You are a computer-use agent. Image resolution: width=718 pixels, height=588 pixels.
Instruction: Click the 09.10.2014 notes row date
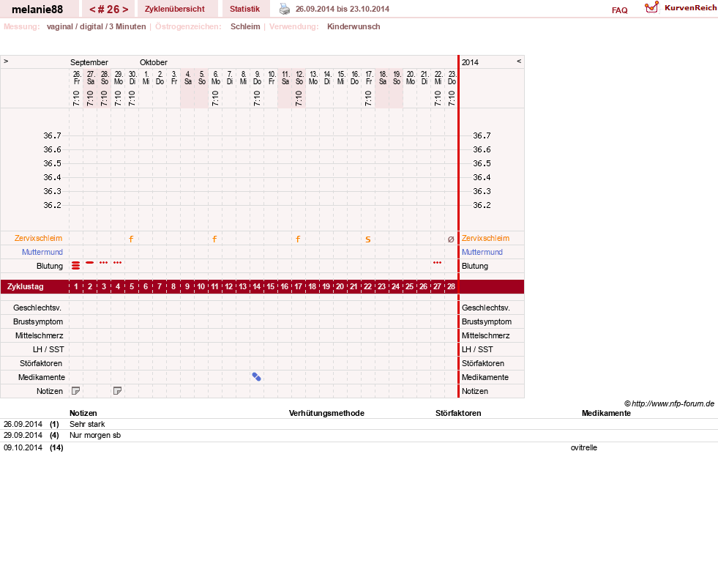coord(23,447)
